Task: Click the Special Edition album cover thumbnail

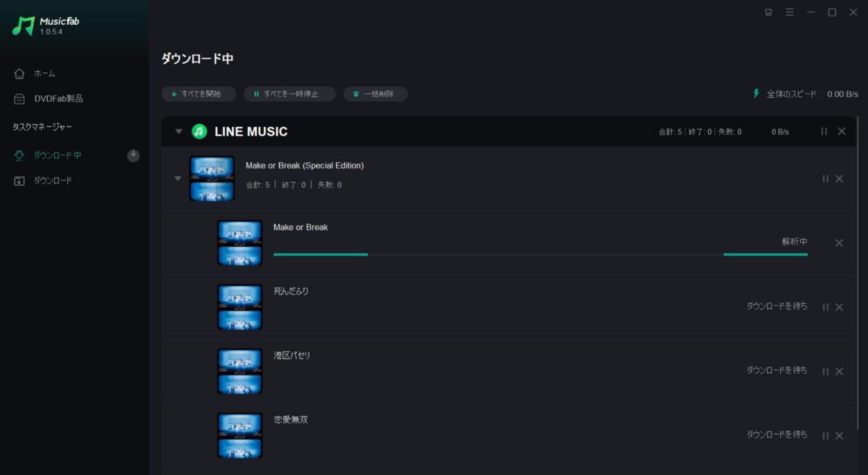Action: 212,179
